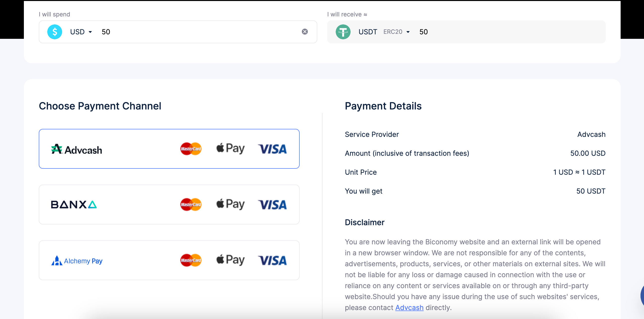Click the Alchemy Pay logo
644x319 pixels.
pos(77,261)
